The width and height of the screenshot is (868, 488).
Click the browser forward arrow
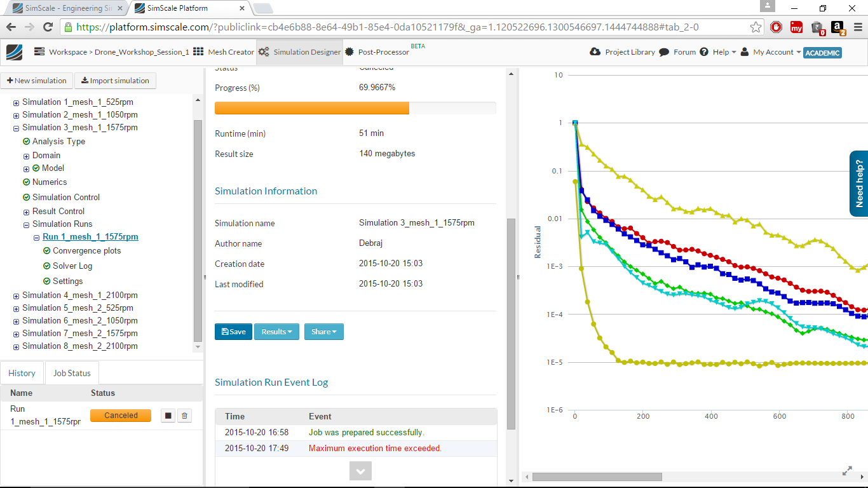pyautogui.click(x=29, y=27)
